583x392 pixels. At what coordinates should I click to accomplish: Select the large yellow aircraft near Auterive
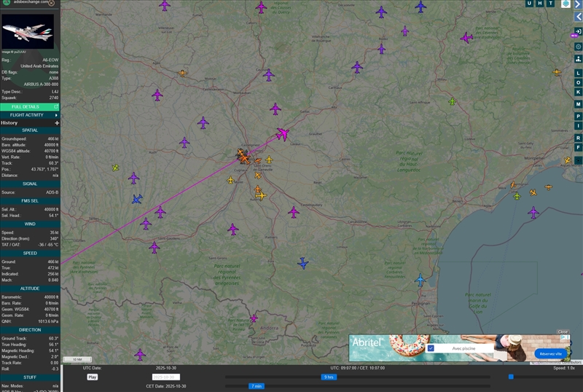click(261, 195)
